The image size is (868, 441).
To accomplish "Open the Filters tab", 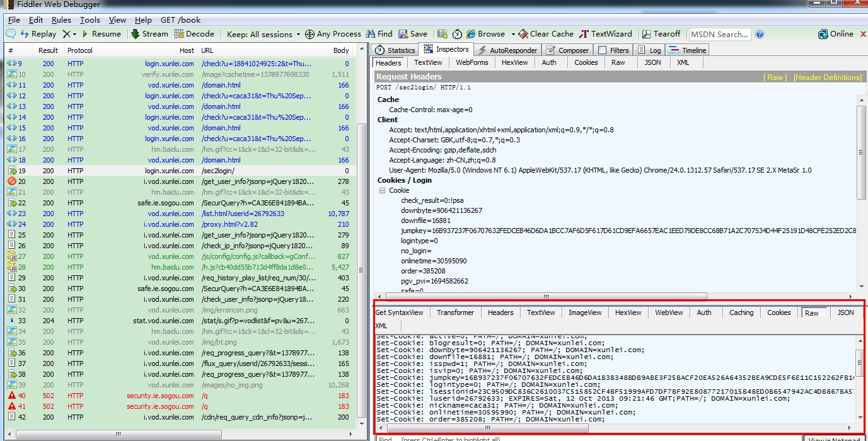I will [x=613, y=50].
